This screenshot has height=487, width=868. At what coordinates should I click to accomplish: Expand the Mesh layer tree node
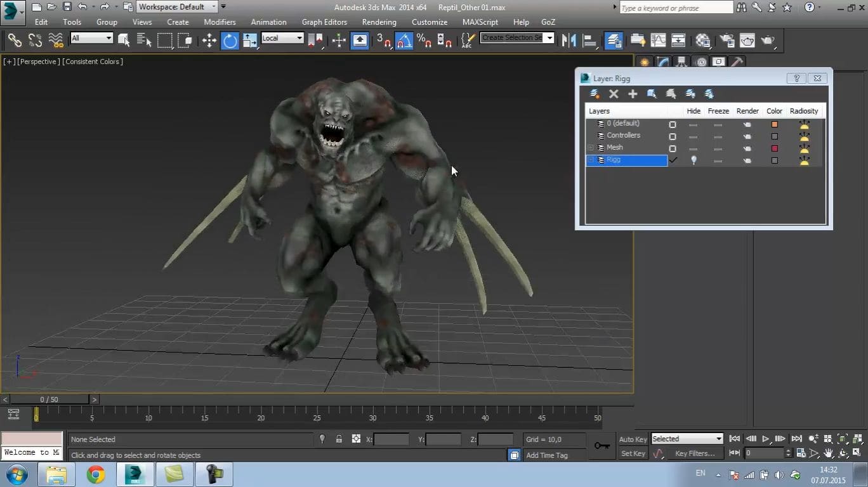coord(591,148)
